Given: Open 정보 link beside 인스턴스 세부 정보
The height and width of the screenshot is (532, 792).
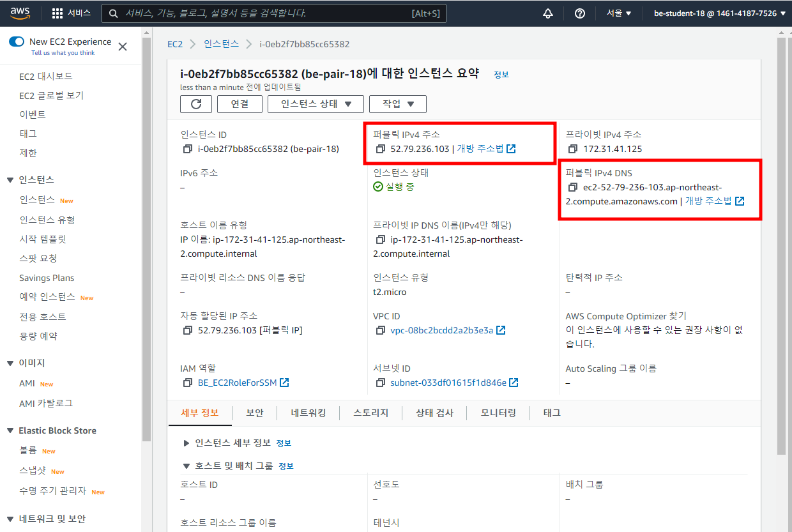Looking at the screenshot, I should click(x=284, y=443).
